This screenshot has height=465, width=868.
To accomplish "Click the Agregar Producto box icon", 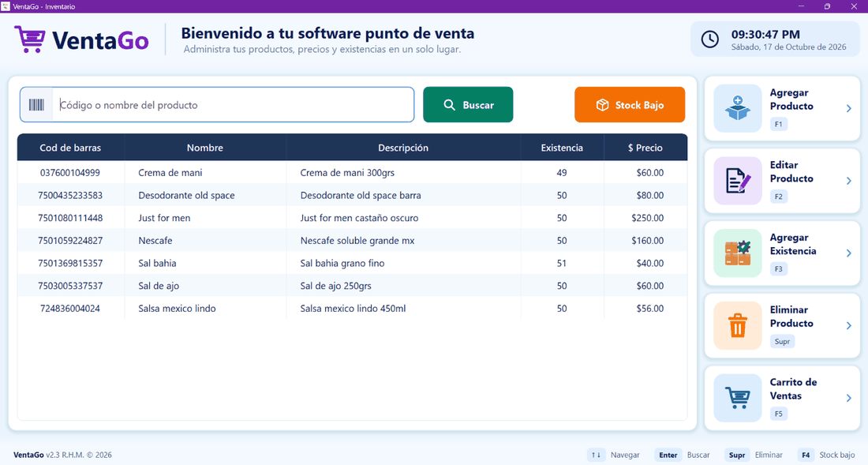I will point(738,108).
